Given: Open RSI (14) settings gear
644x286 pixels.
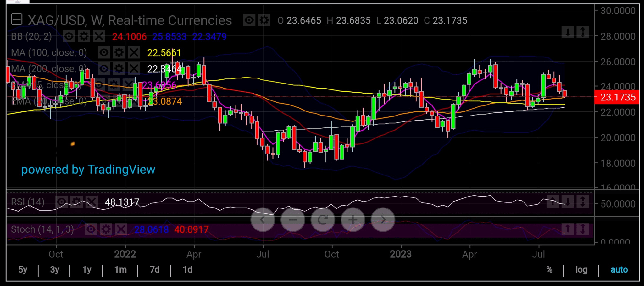Looking at the screenshot, I should point(76,202).
